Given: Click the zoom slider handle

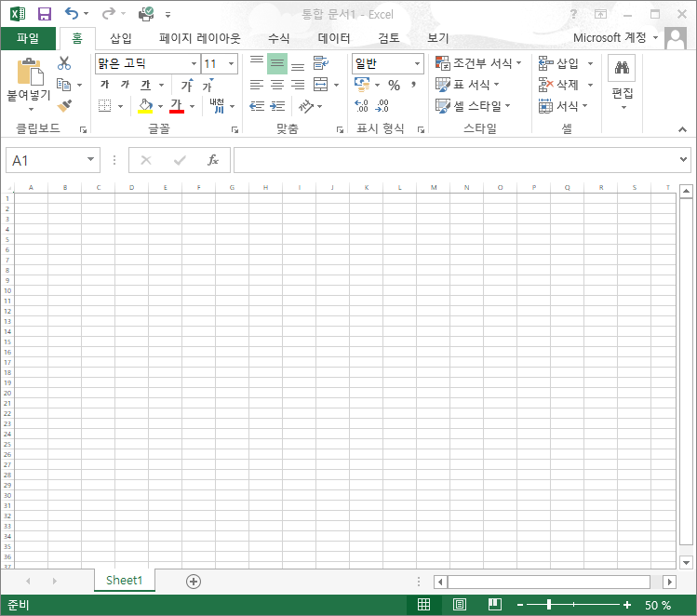Looking at the screenshot, I should point(549,605).
